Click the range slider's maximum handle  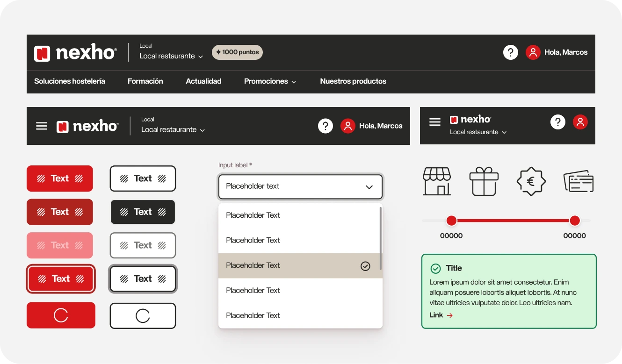tap(575, 221)
